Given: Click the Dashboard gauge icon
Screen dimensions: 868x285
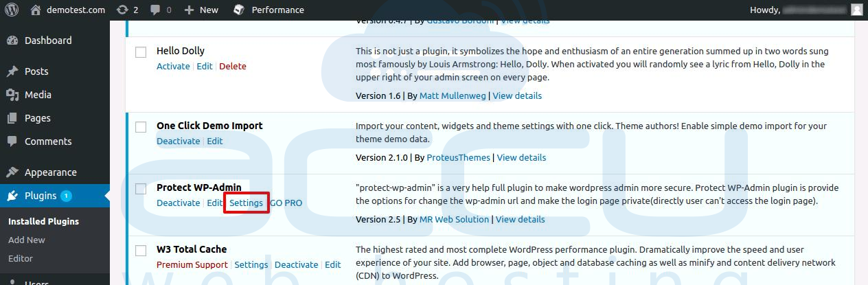Looking at the screenshot, I should pyautogui.click(x=12, y=41).
